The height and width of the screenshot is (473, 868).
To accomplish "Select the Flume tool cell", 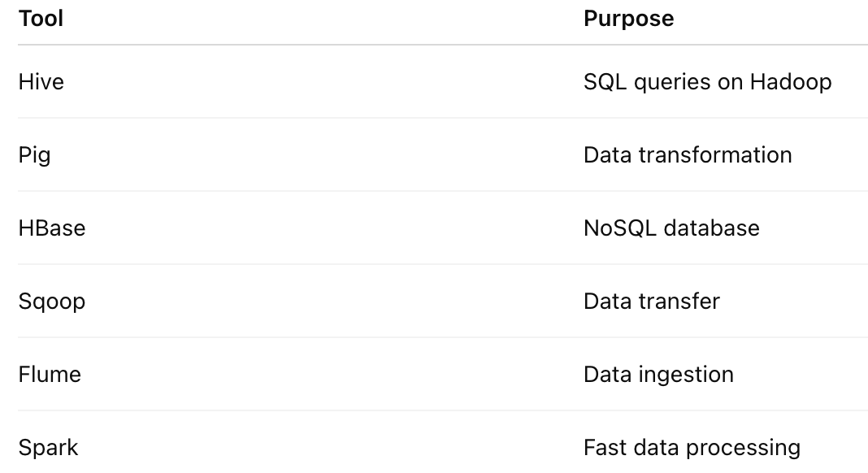I will coord(50,375).
